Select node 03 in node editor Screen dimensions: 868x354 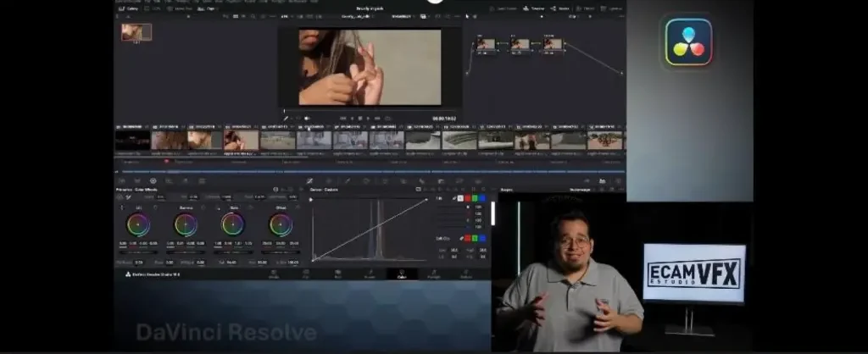pos(553,44)
